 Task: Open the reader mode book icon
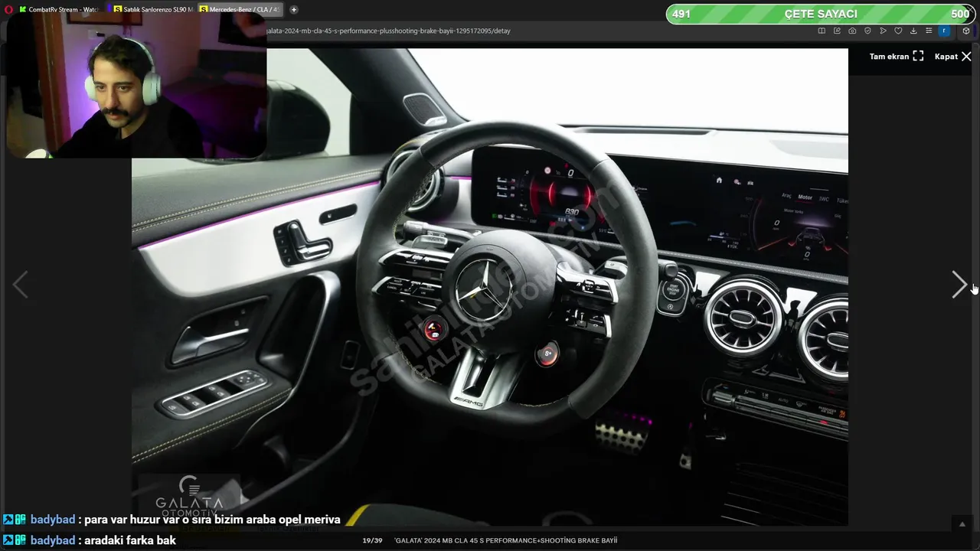[x=822, y=31]
